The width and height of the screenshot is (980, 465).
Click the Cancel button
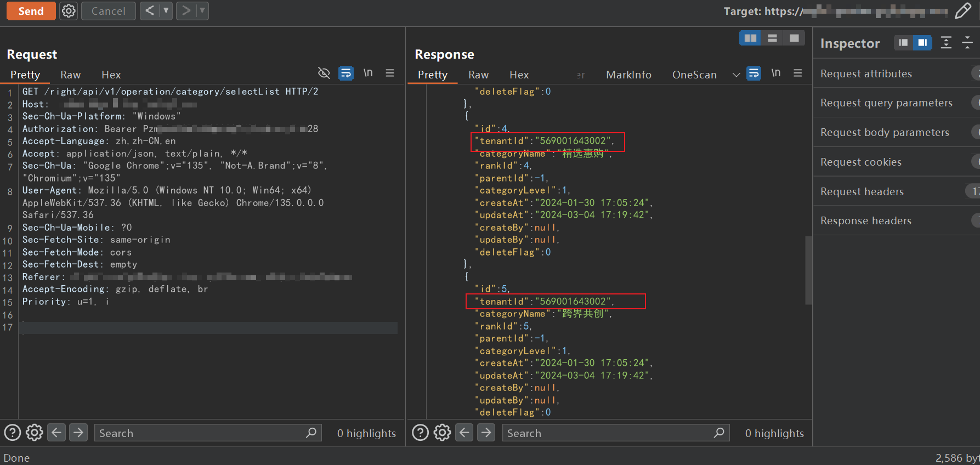click(109, 11)
